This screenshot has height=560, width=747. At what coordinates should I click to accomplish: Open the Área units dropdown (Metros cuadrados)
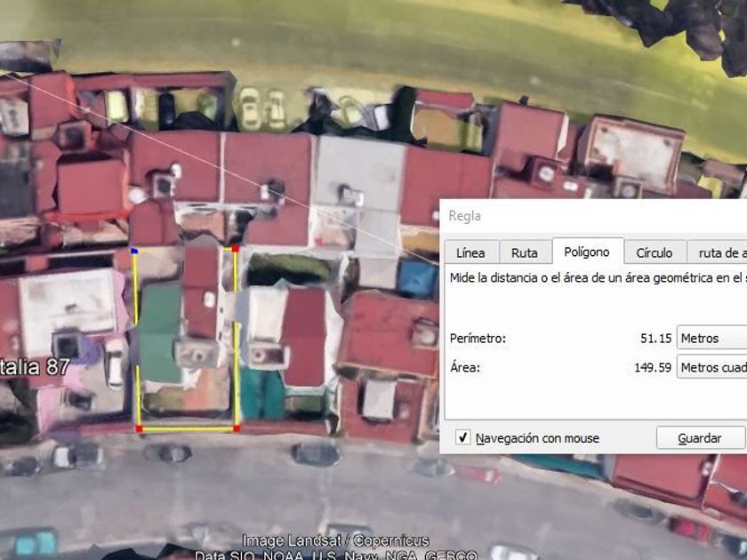tap(711, 367)
